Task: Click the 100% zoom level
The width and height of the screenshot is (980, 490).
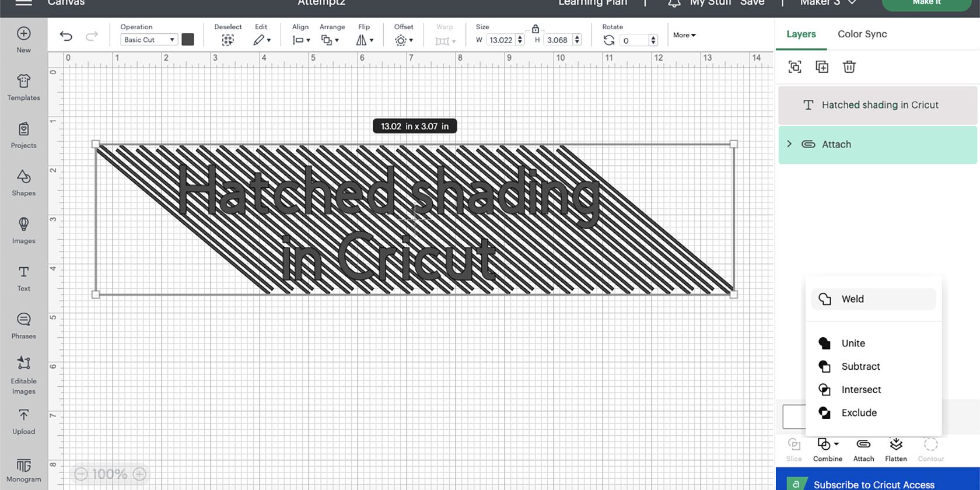Action: coord(110,474)
